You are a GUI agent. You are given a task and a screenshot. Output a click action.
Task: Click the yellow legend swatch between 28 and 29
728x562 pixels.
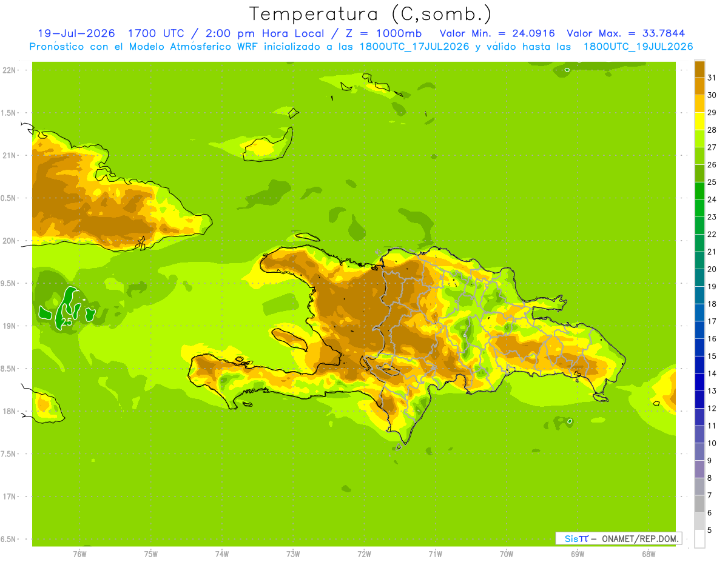pos(699,121)
